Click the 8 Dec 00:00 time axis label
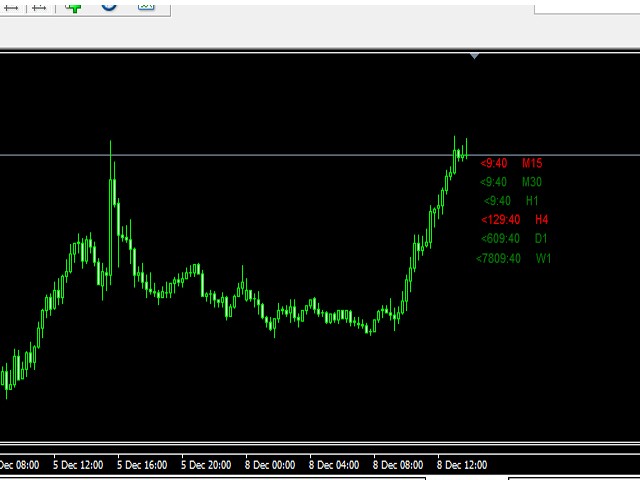The image size is (640, 480). point(270,465)
